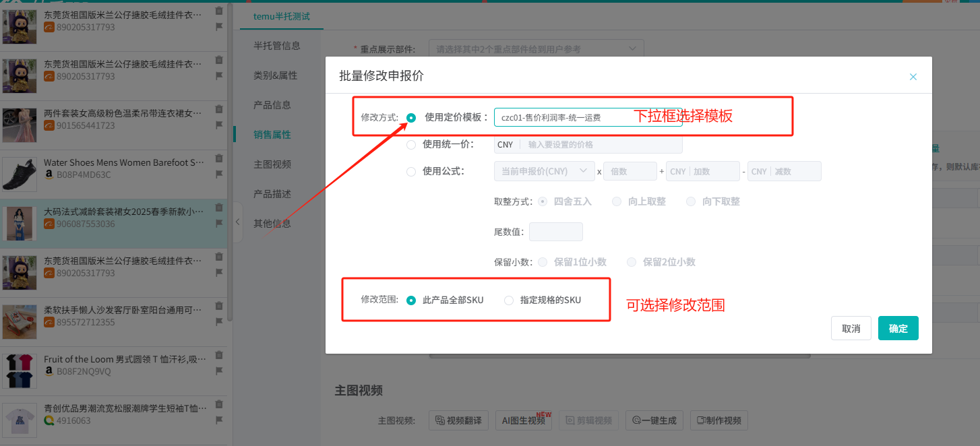Close the 批量修改申报价 dialog
Screen dimensions: 980x446
[x=913, y=77]
